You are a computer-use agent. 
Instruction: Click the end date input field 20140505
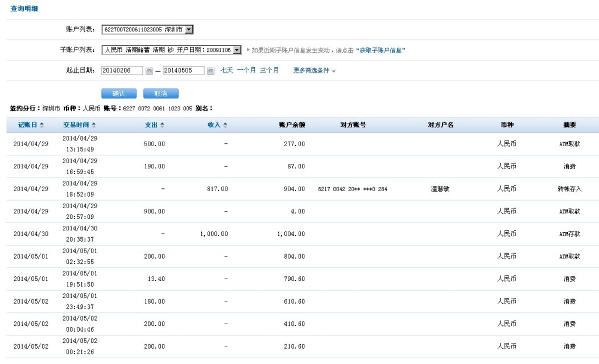(183, 71)
